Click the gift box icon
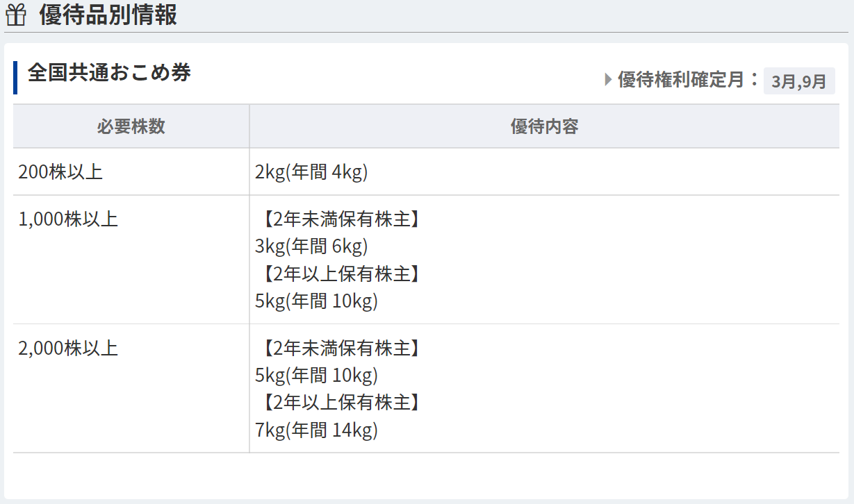 (15, 15)
